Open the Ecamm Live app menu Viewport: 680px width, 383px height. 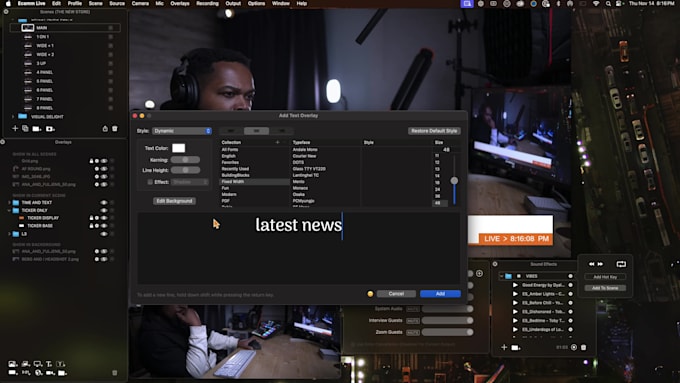31,3
